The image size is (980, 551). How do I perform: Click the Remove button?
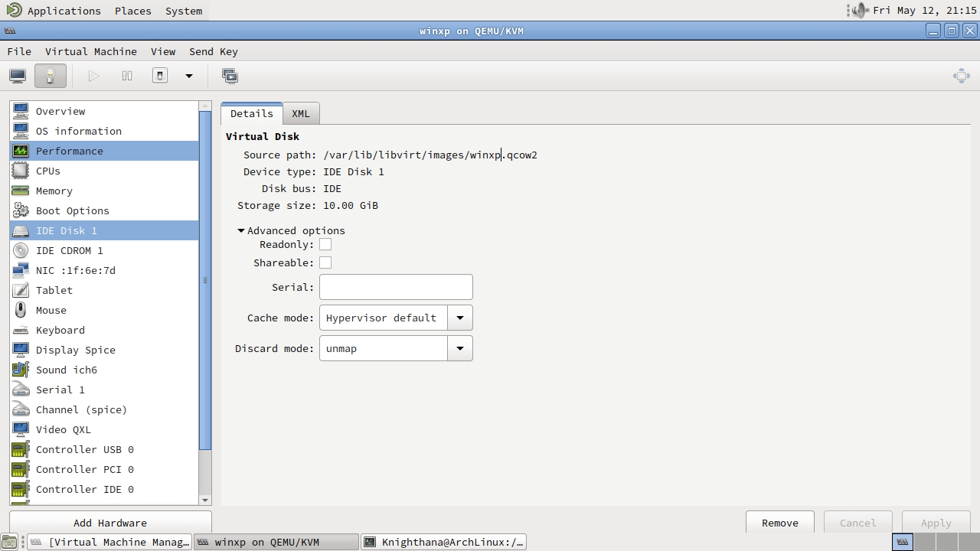point(780,523)
